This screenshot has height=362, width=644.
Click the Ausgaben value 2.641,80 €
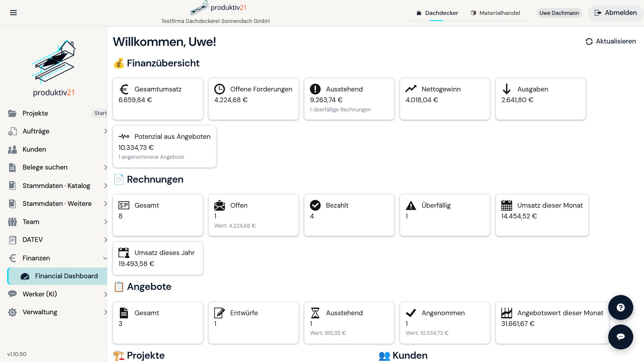(517, 100)
